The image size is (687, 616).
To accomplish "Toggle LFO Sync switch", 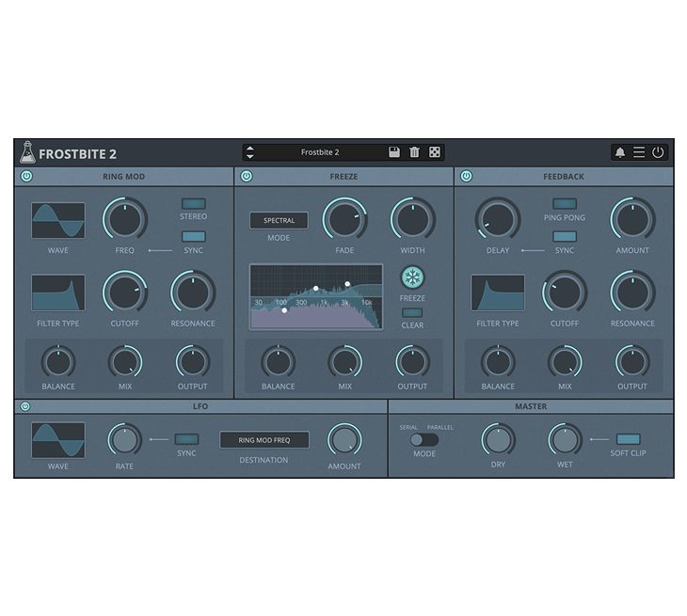I will 186,439.
